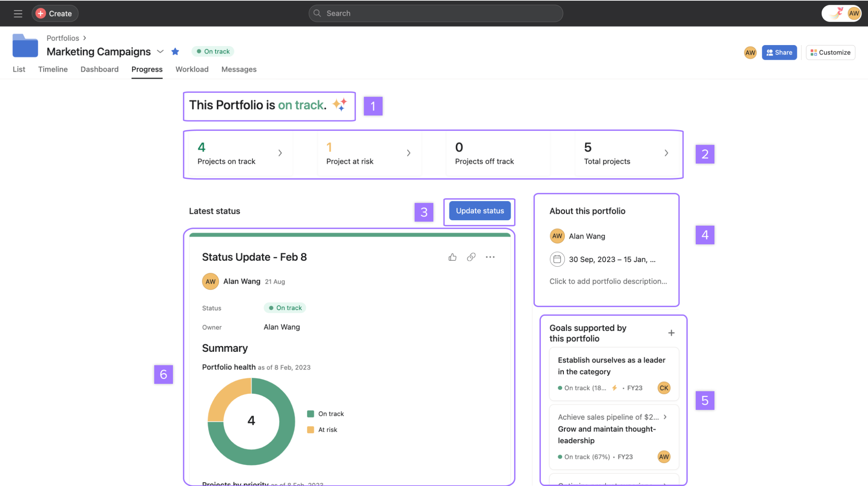Open the blue portfolio folder icon
Image resolution: width=868 pixels, height=486 pixels.
click(25, 46)
